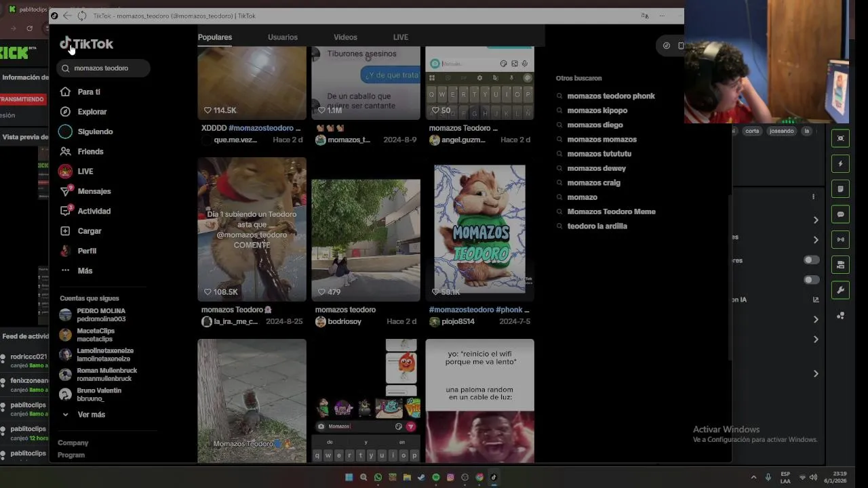Search 'Momazos Teodoro Meme' suggestion
Screen dimensions: 868x488
[x=611, y=211]
